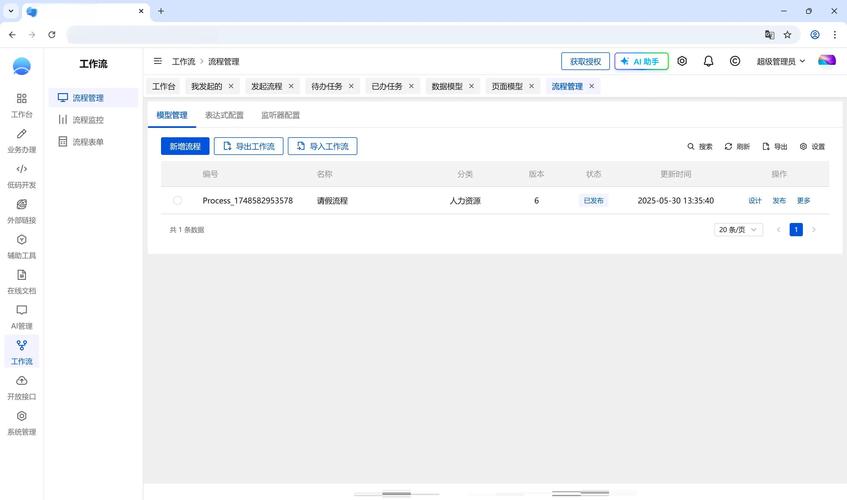Click the notification bell icon

click(x=708, y=61)
